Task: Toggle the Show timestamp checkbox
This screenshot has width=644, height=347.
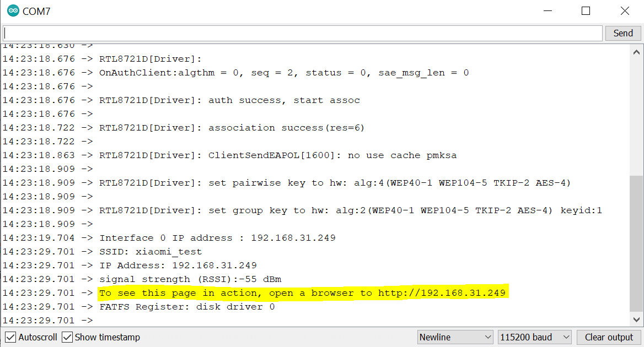Action: coord(67,337)
